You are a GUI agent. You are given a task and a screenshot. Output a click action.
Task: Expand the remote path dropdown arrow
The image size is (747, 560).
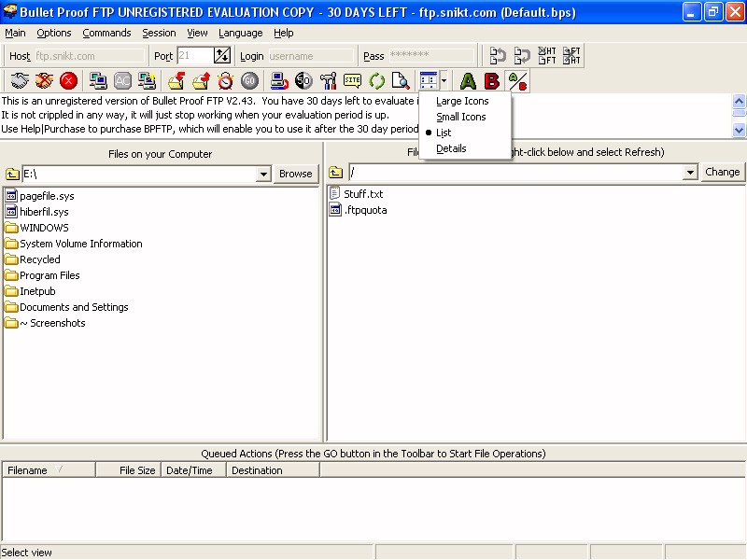click(690, 172)
